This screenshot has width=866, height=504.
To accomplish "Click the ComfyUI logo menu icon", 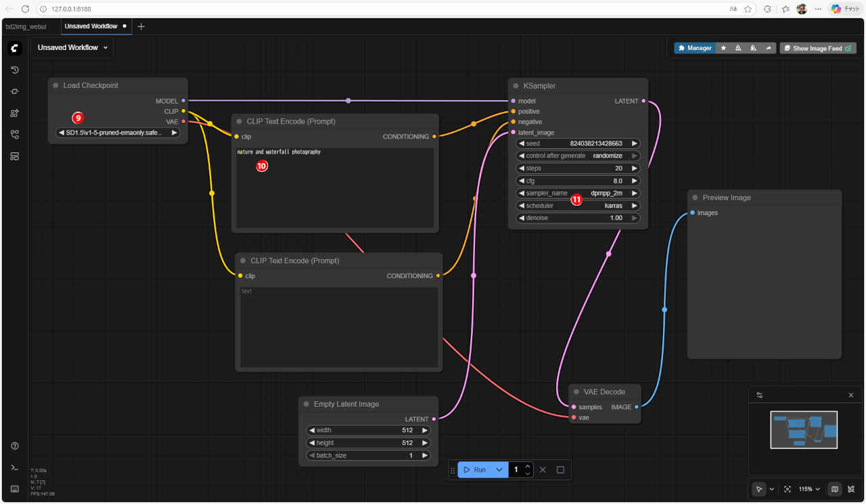I will point(15,48).
